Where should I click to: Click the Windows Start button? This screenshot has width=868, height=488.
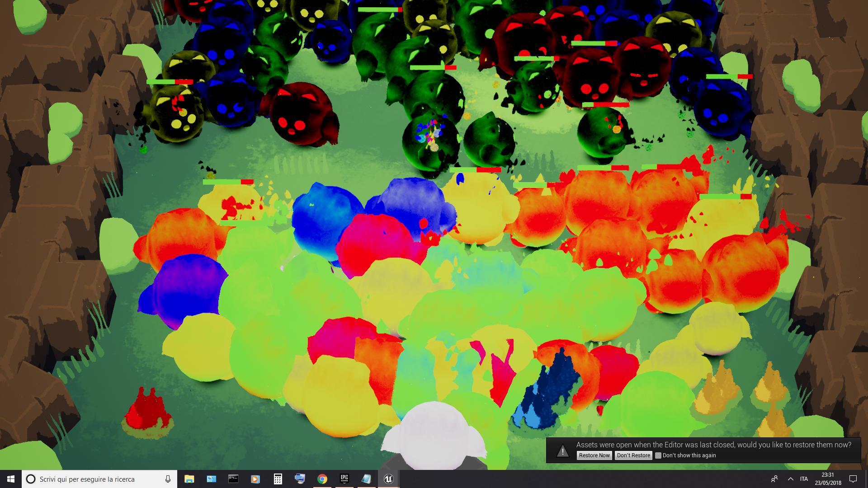tap(11, 479)
